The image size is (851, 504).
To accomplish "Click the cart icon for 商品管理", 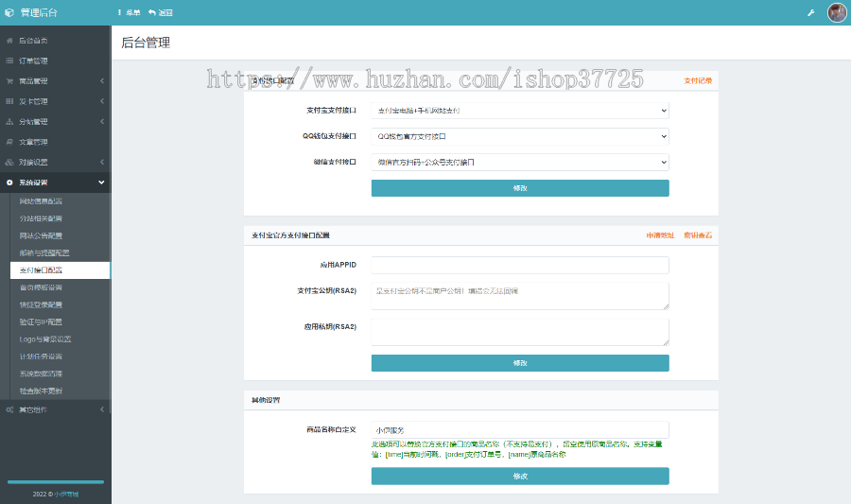I will (9, 81).
